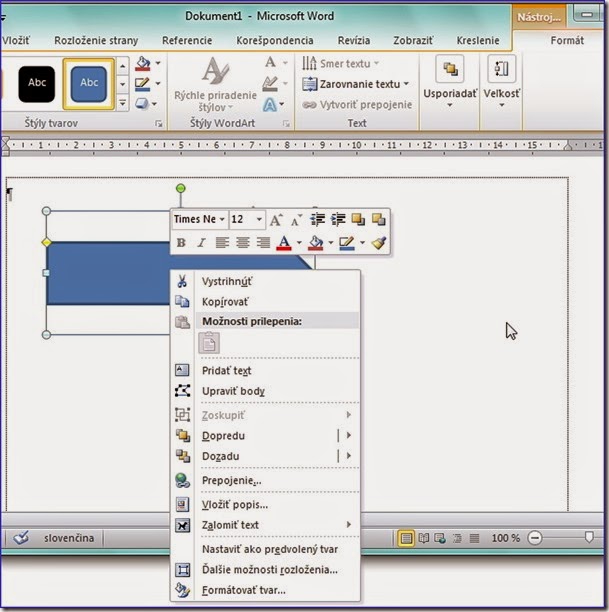The image size is (609, 612).
Task: Click the right indent arrows icon in mini toolbar
Action: click(x=338, y=220)
